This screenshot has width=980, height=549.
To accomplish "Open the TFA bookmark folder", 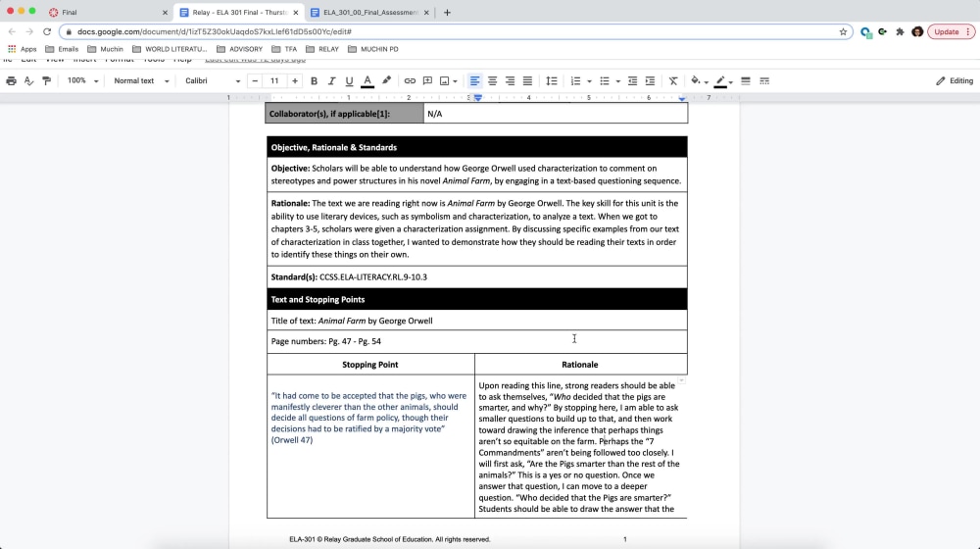I will click(x=284, y=49).
